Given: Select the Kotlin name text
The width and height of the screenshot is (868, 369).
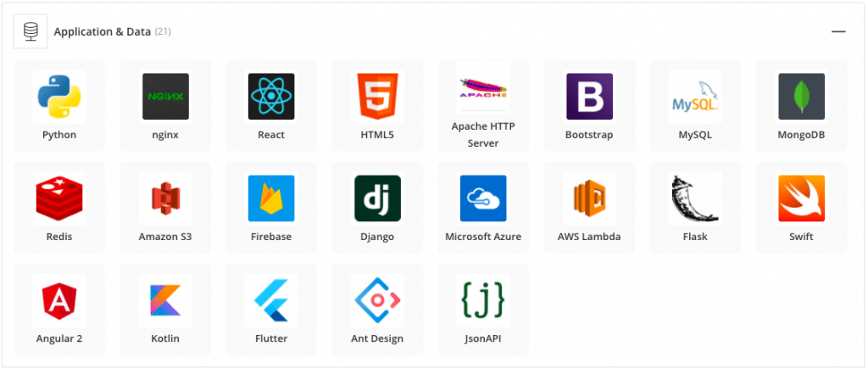Looking at the screenshot, I should (x=165, y=338).
